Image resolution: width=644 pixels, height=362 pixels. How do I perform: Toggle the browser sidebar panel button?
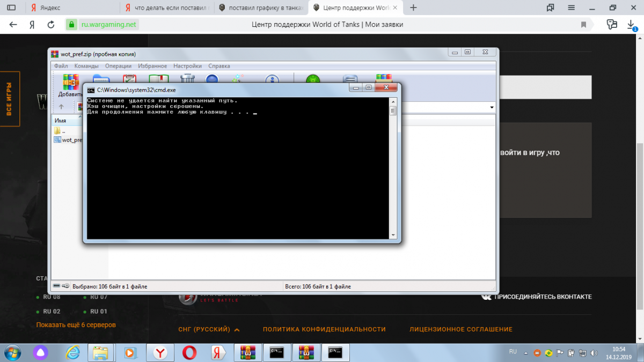click(x=11, y=8)
